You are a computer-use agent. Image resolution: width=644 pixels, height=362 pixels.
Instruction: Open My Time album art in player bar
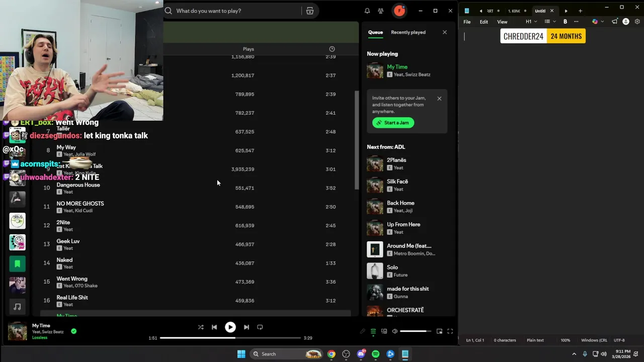pyautogui.click(x=18, y=331)
